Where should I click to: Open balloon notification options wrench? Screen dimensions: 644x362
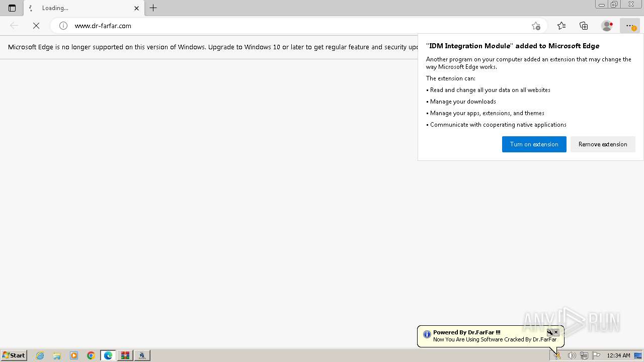point(550,332)
